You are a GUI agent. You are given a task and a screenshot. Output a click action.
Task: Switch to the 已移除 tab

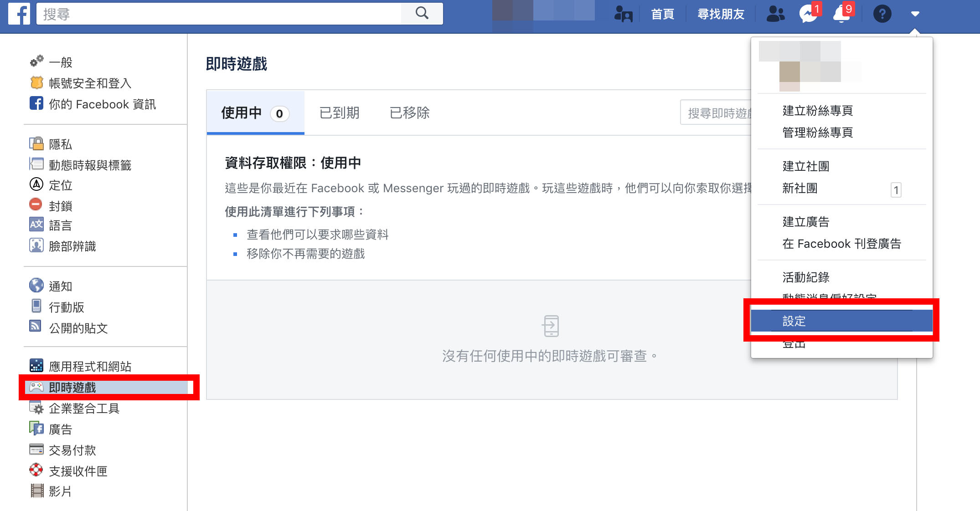[410, 112]
